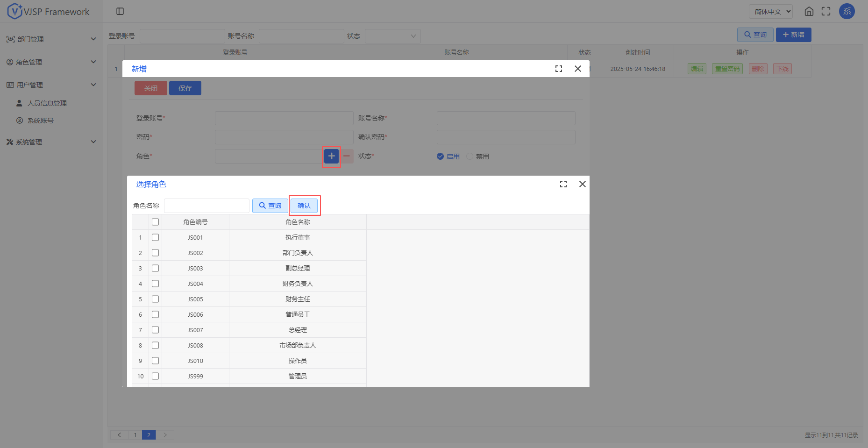Click the blue plus add-role icon
The width and height of the screenshot is (868, 448).
pyautogui.click(x=331, y=156)
